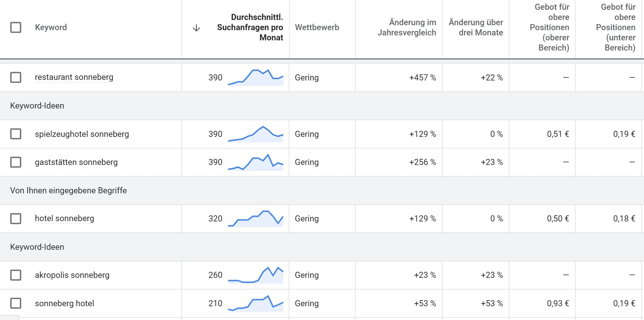The width and height of the screenshot is (644, 320).
Task: Click the descending sort arrow icon
Action: pyautogui.click(x=196, y=28)
